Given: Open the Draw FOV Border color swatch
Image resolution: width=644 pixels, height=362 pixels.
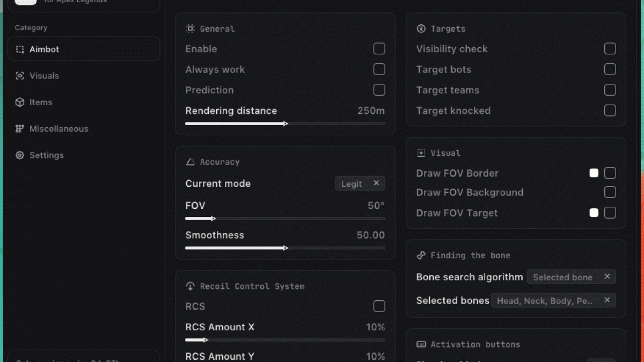Looking at the screenshot, I should (x=594, y=173).
